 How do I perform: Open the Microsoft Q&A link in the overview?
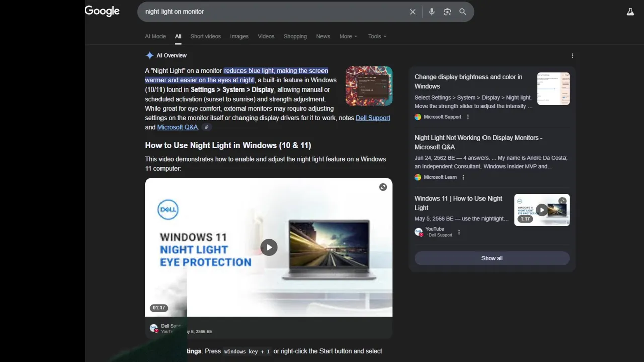178,127
